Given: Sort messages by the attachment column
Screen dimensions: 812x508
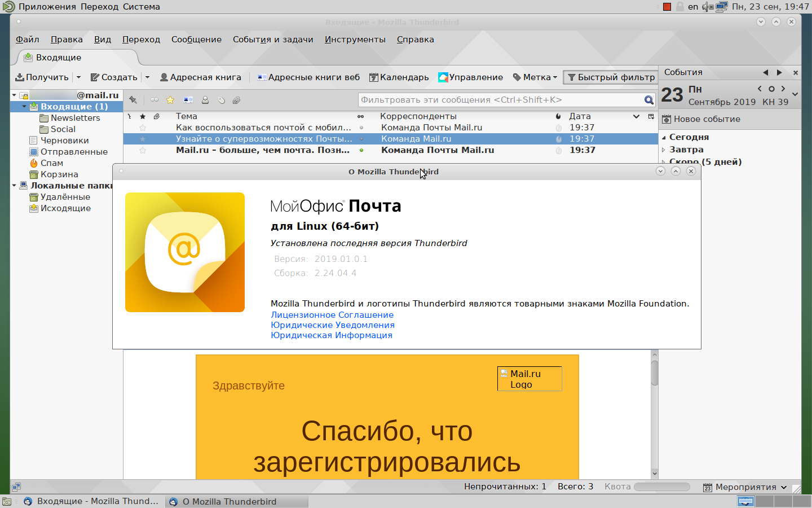Looking at the screenshot, I should coord(157,116).
